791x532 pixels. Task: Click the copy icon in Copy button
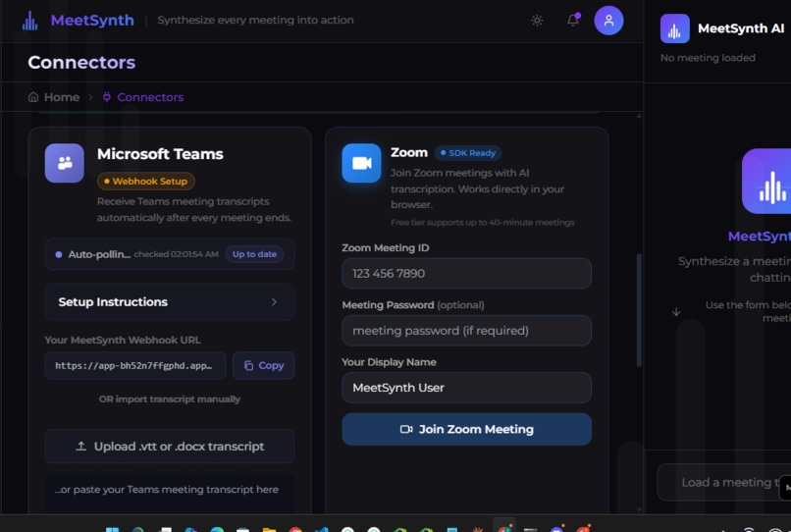(248, 365)
